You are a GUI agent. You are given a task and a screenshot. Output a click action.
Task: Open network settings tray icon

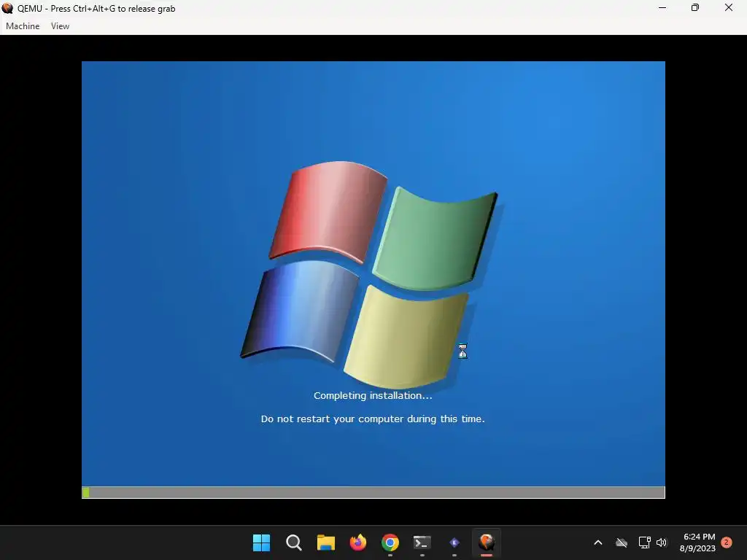click(x=644, y=542)
